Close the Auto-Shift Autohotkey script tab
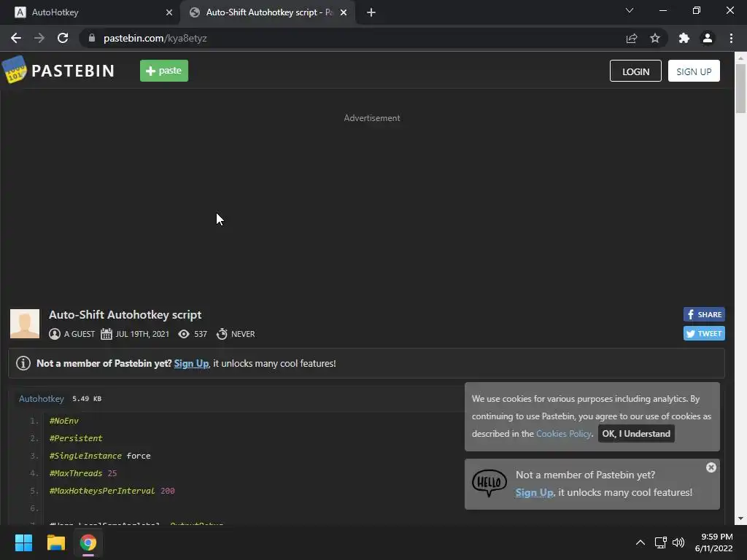Screen dimensions: 747x560 (344, 12)
